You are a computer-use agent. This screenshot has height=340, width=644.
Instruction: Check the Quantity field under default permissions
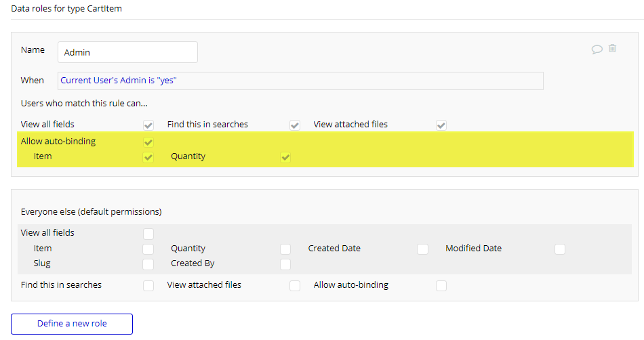tap(285, 249)
